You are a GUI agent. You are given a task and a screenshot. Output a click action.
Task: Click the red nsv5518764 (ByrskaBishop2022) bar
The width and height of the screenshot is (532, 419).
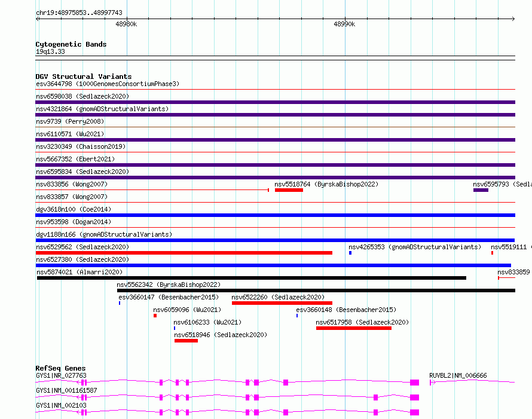point(289,190)
